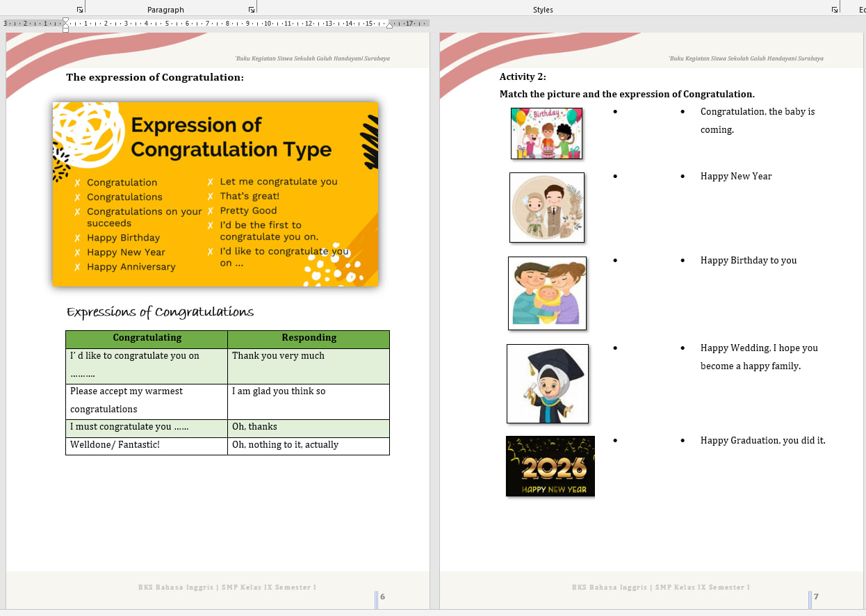Click the 'BKS Bahasa Inggris' footer on page 7
866x616 pixels.
pos(661,587)
